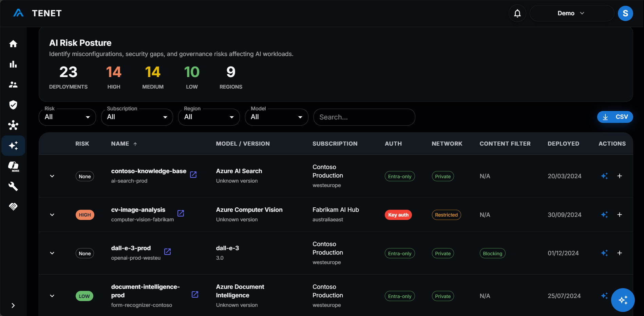The image size is (644, 316).
Task: Expand the dall-e-3-prod row
Action: point(52,253)
